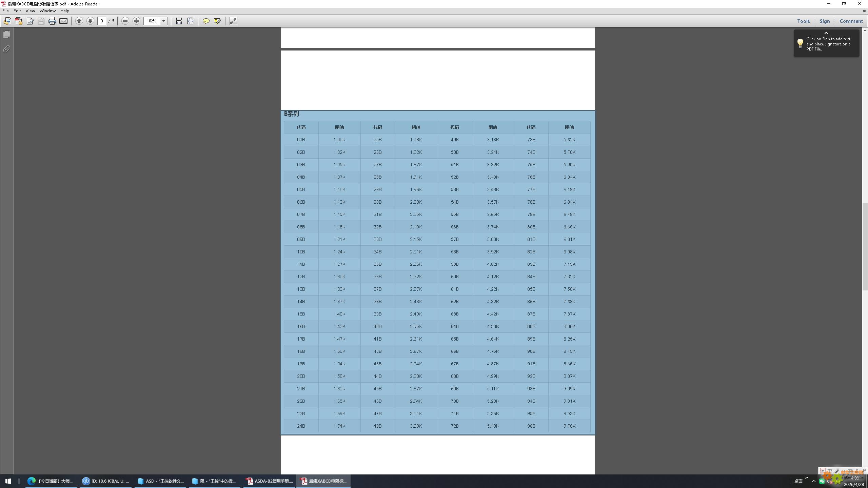Viewport: 868px width, 488px height.
Task: Select the Highlight text tool
Action: (x=217, y=21)
